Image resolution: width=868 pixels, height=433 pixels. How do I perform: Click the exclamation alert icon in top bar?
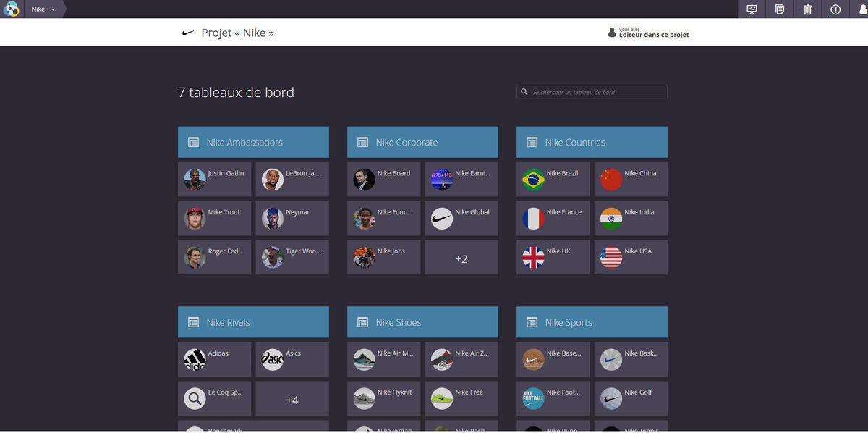(x=835, y=9)
